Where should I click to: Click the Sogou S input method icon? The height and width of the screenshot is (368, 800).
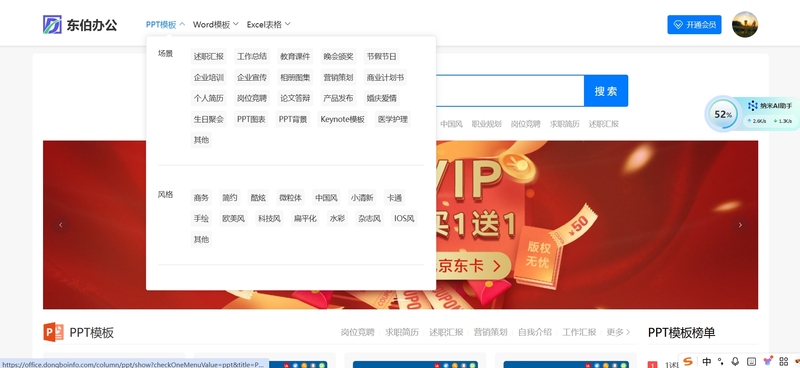coord(689,361)
